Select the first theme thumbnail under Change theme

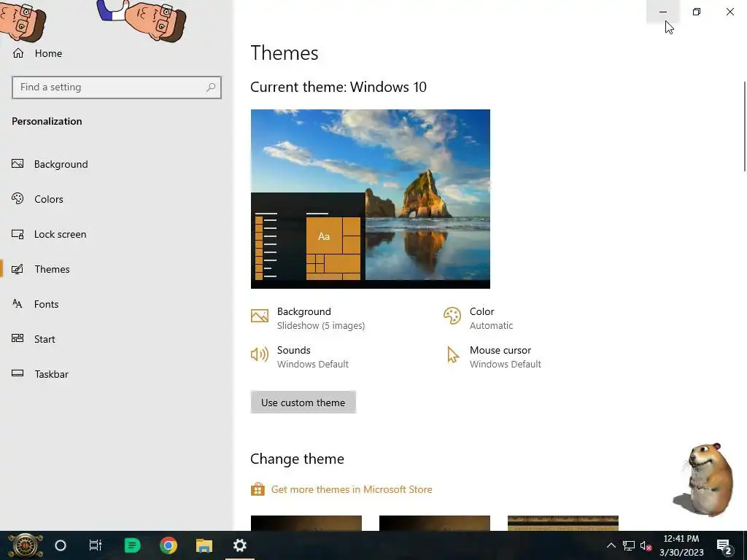point(306,523)
